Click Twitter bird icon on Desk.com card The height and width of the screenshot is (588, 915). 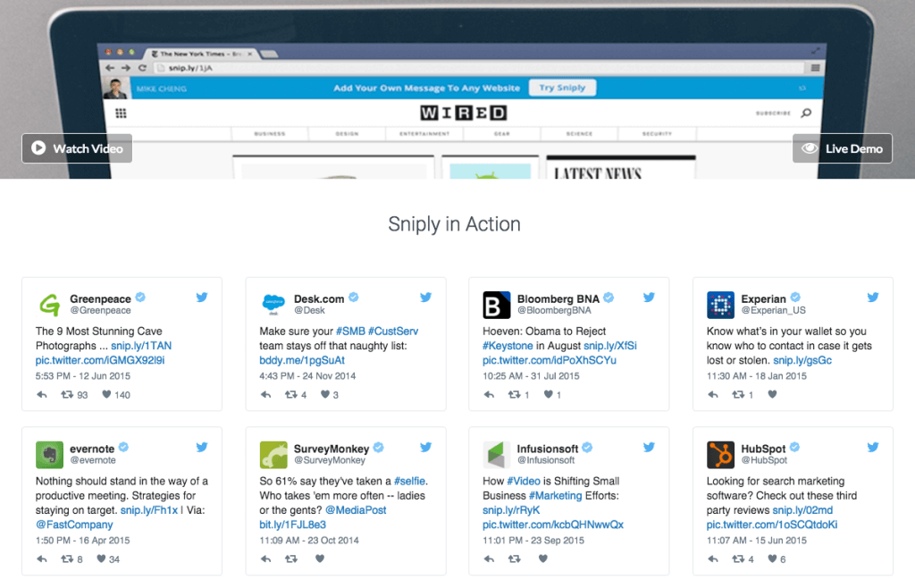[x=426, y=297]
